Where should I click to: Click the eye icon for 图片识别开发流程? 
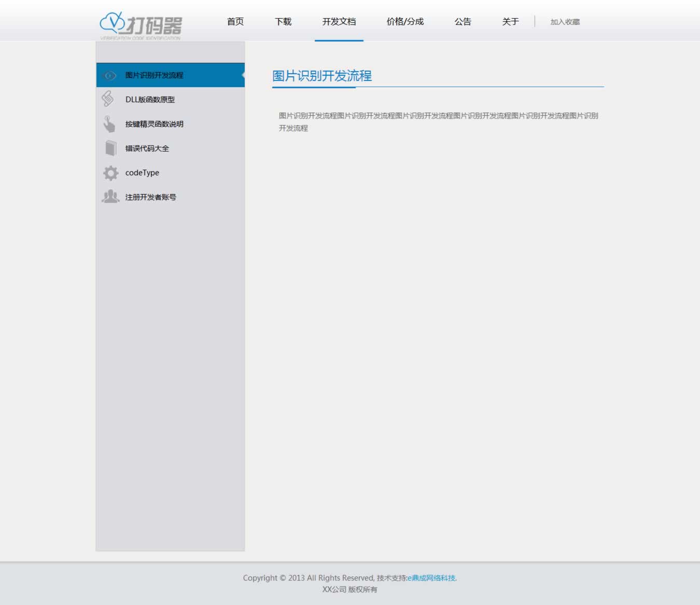coord(110,76)
